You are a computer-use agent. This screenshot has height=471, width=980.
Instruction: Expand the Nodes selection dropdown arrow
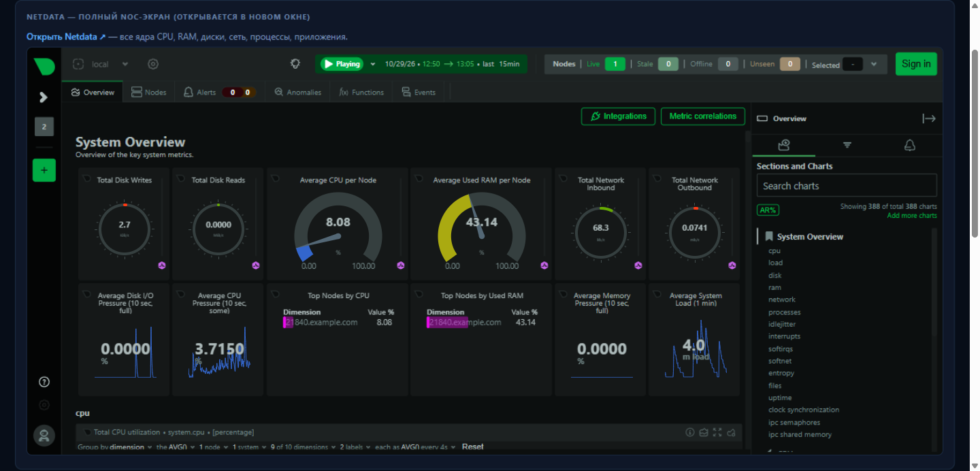click(874, 64)
